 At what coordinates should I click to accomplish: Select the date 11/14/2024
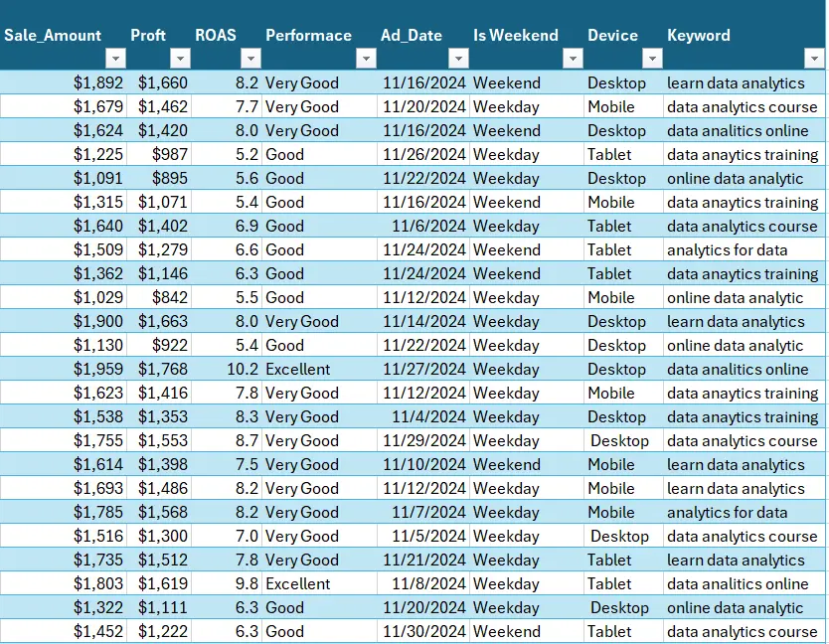pyautogui.click(x=424, y=321)
